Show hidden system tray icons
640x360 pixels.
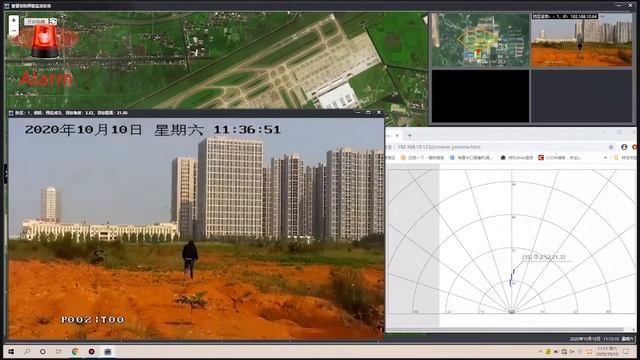click(540, 351)
